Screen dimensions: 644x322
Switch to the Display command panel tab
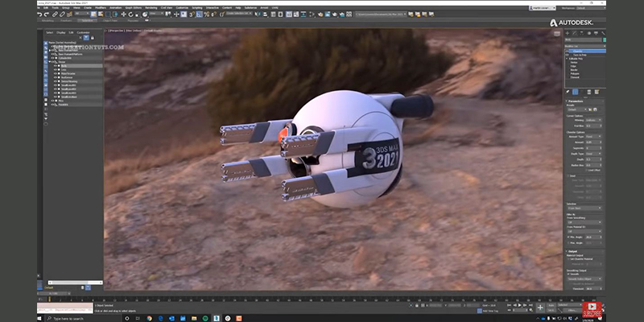tap(596, 32)
